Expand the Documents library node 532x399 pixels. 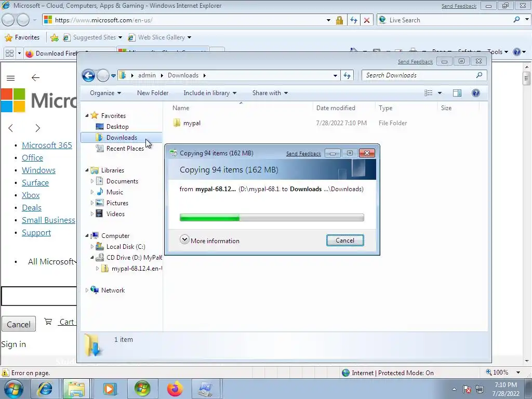pyautogui.click(x=92, y=181)
